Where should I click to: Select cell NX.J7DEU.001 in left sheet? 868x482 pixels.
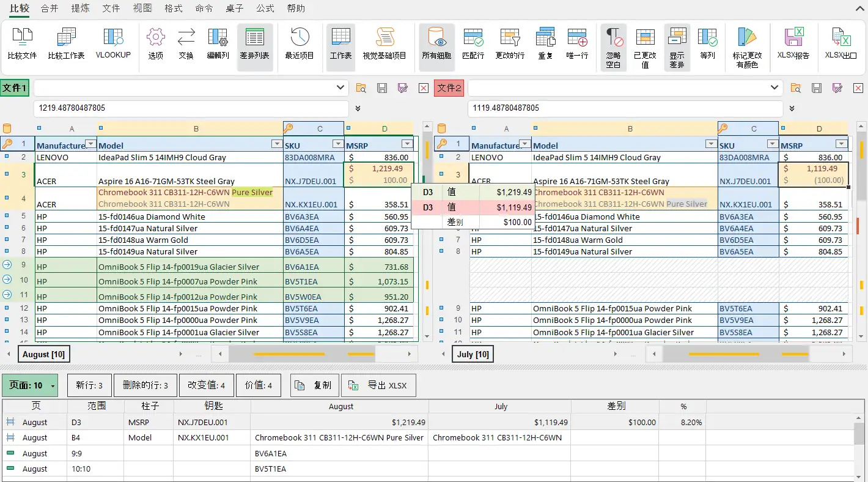314,175
